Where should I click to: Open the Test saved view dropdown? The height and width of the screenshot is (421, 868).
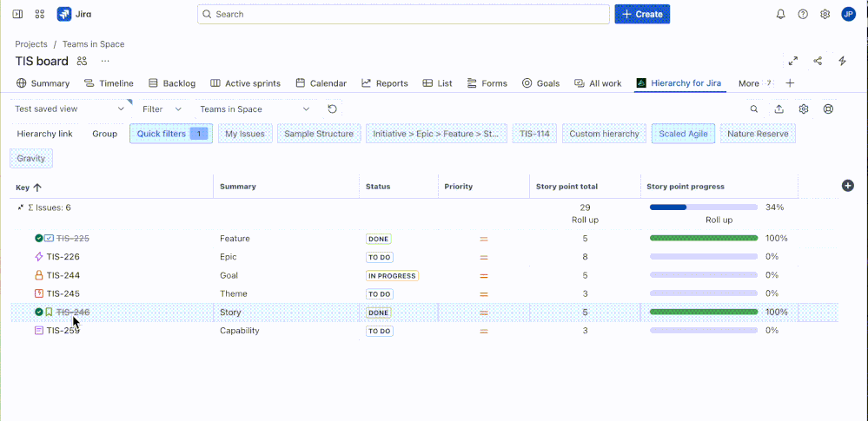70,109
